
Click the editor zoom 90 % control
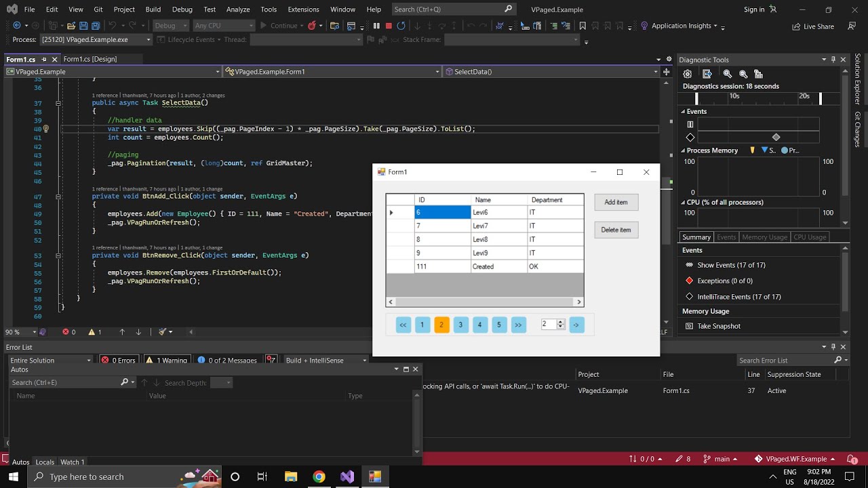[x=20, y=332]
